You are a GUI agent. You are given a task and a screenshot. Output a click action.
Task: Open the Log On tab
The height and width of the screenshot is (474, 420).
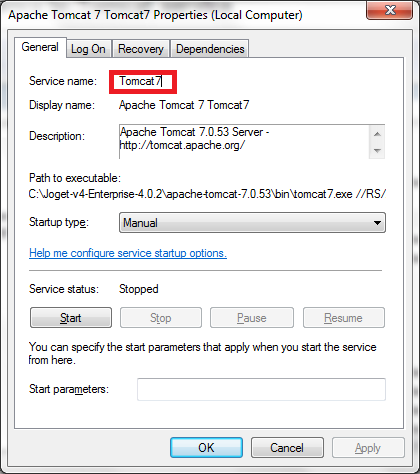coord(88,49)
